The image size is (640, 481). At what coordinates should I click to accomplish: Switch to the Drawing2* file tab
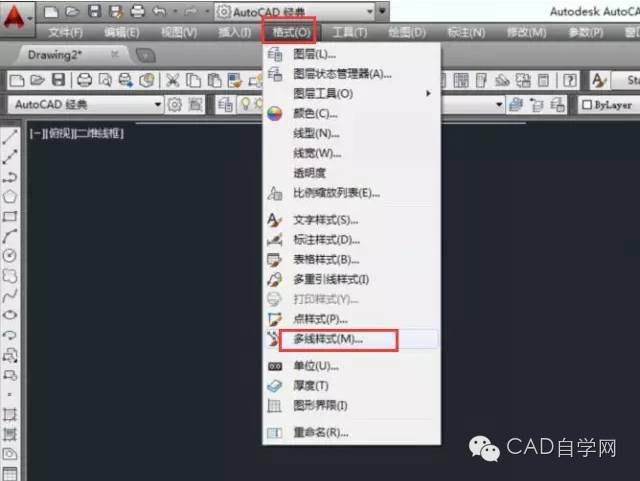[x=55, y=55]
